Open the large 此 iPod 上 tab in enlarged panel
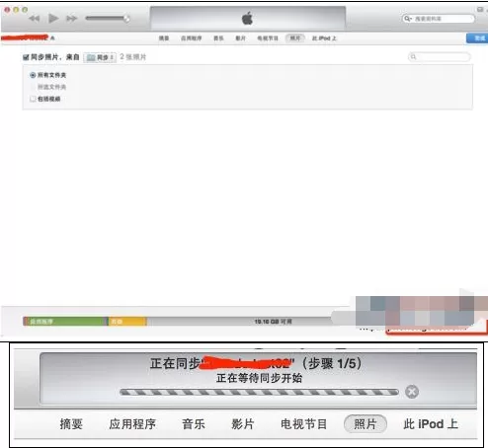This screenshot has height=448, width=488. 431,424
